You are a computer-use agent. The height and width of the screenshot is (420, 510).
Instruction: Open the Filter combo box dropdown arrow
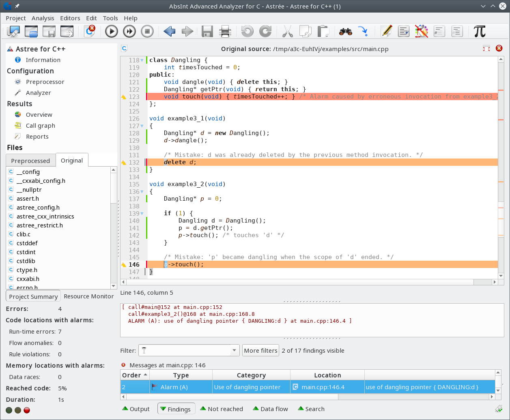pos(235,351)
